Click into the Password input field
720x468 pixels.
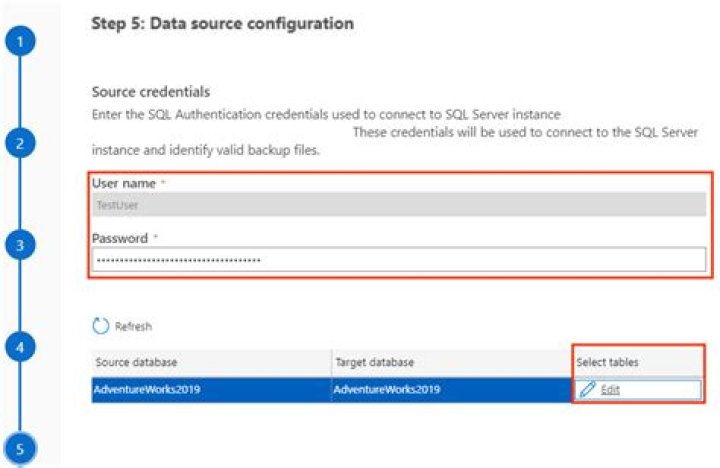[x=398, y=260]
